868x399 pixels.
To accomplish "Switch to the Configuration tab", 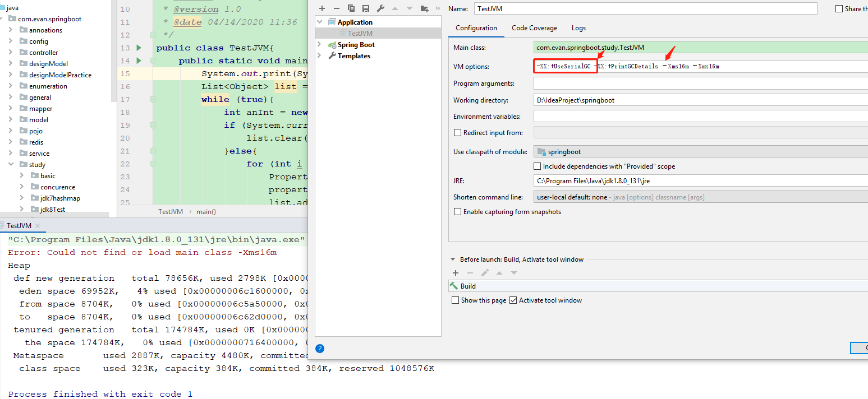I will point(476,28).
